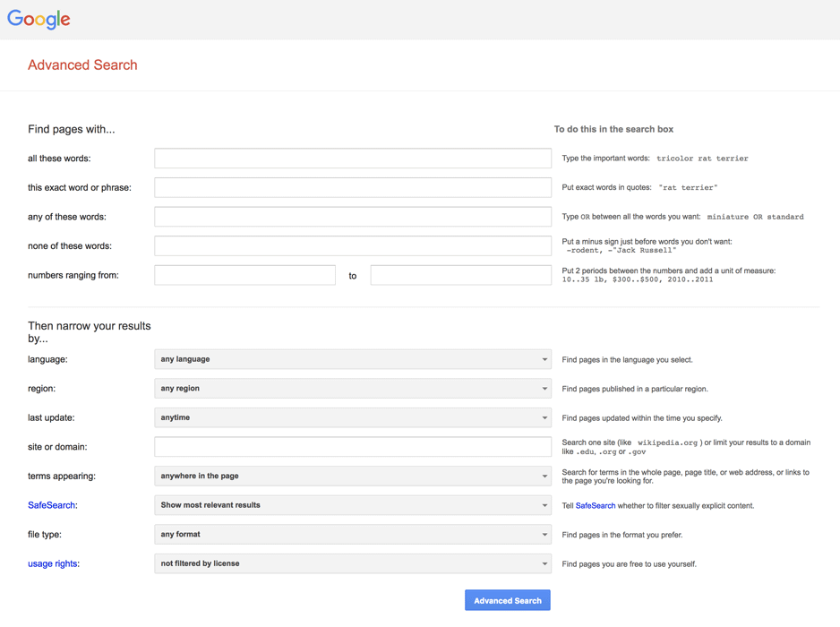Open the last update 'anytime' dropdown
The height and width of the screenshot is (627, 840).
pos(352,417)
